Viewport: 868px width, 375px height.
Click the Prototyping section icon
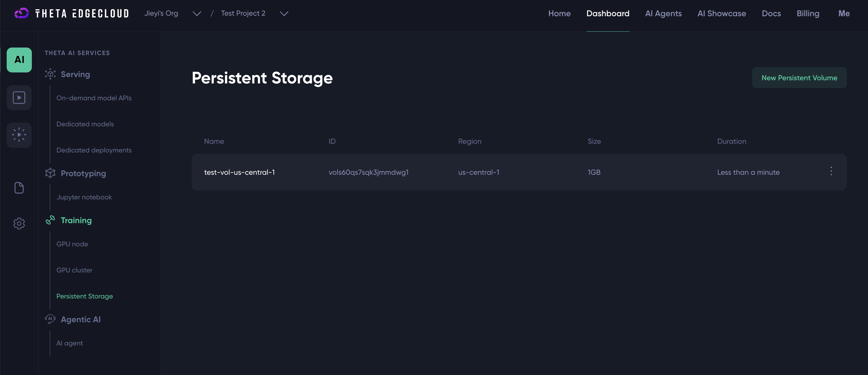click(x=50, y=173)
